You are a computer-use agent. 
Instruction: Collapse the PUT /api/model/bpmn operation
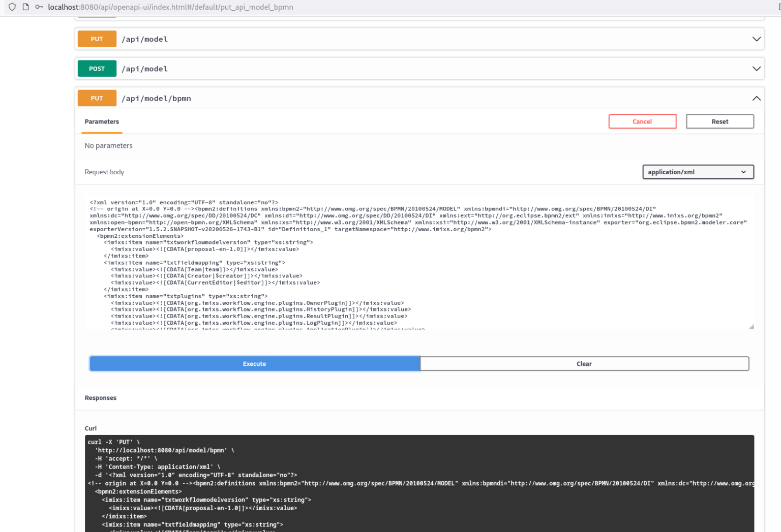coord(757,98)
